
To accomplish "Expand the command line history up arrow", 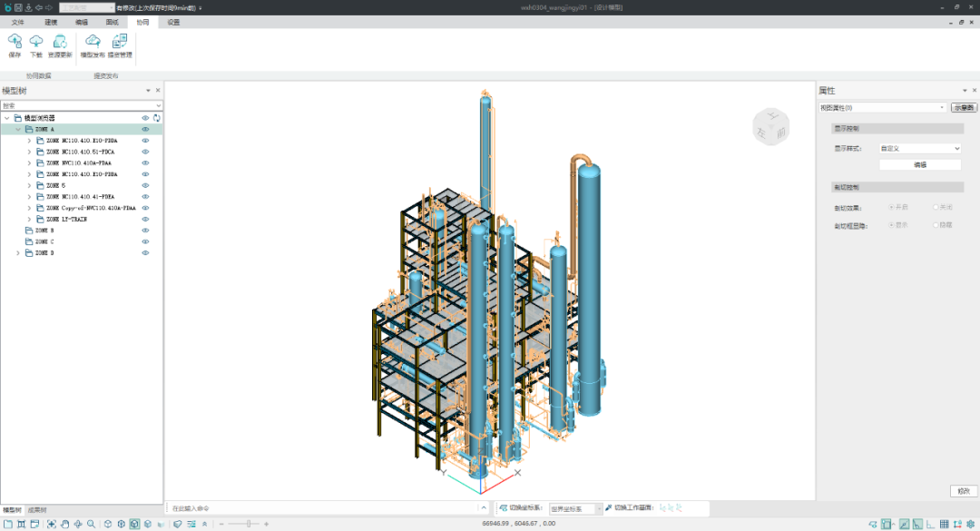I will (483, 508).
